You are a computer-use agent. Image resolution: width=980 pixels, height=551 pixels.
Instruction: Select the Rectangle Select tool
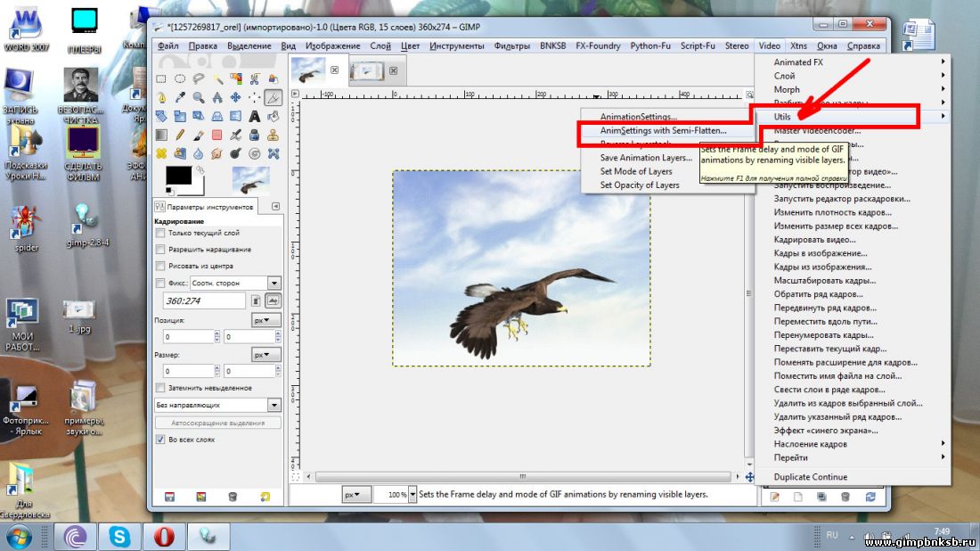tap(162, 78)
